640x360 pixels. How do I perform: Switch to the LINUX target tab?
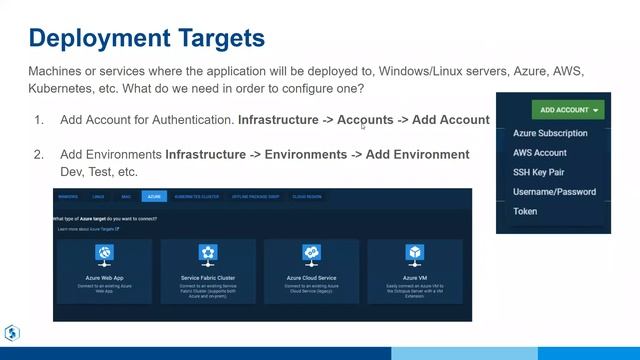tap(98, 197)
